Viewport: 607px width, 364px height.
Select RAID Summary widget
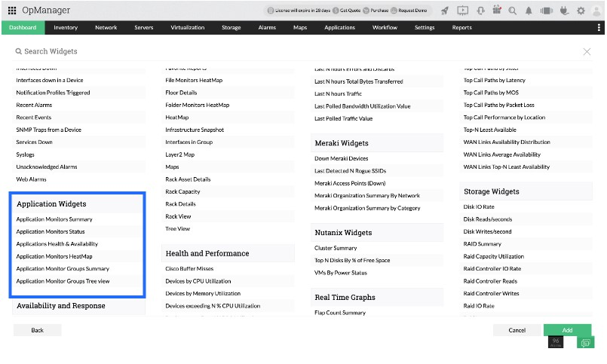pyautogui.click(x=483, y=244)
